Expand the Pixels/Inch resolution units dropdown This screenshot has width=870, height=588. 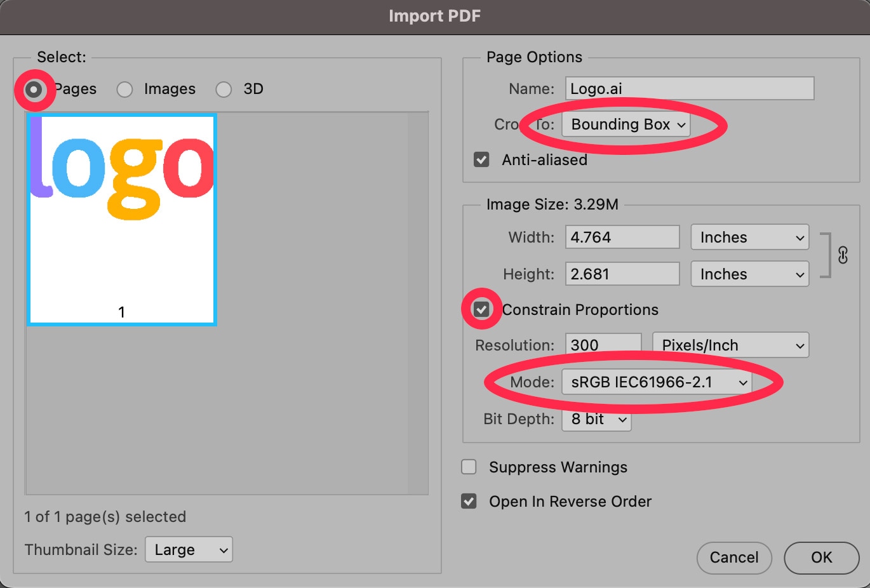click(730, 345)
